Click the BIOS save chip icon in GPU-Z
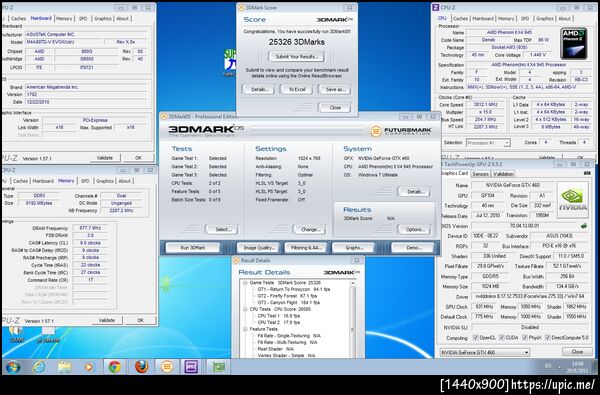 pyautogui.click(x=584, y=226)
